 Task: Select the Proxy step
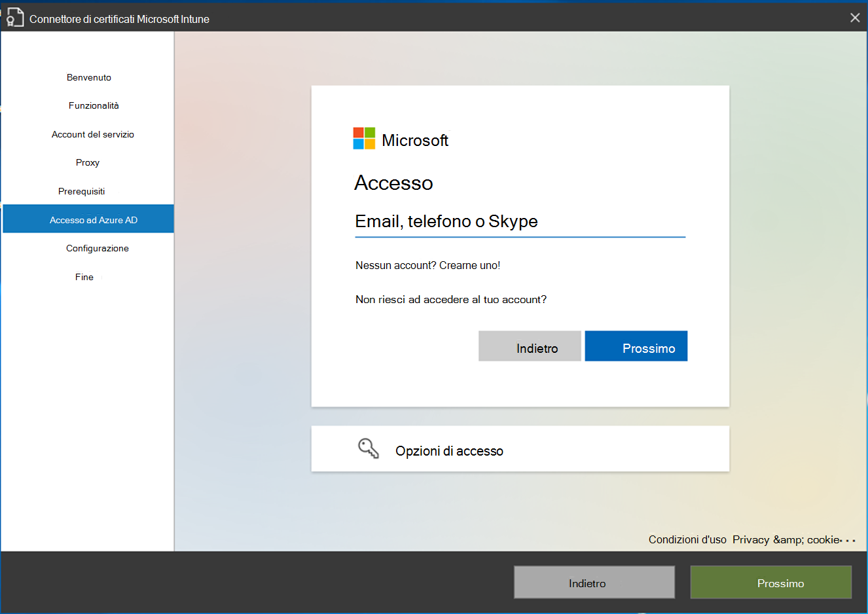[x=88, y=162]
